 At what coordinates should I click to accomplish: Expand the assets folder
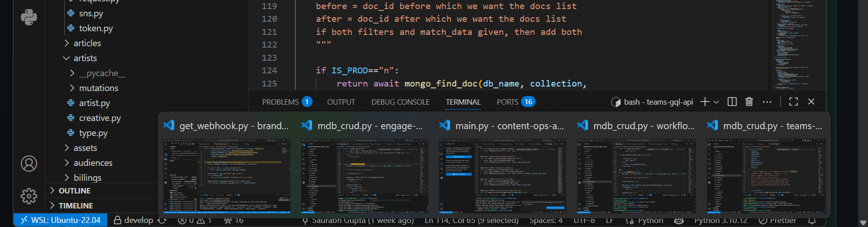85,148
